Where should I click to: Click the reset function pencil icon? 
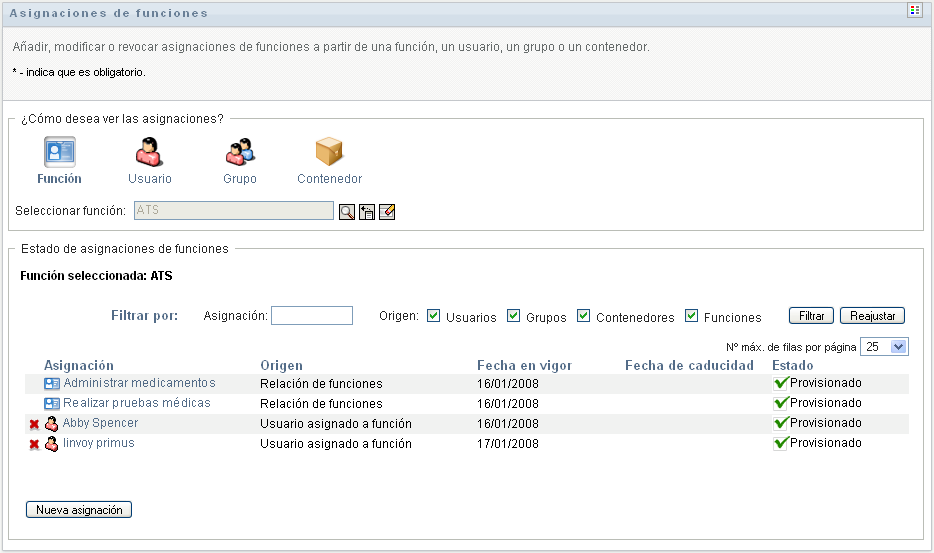click(387, 212)
